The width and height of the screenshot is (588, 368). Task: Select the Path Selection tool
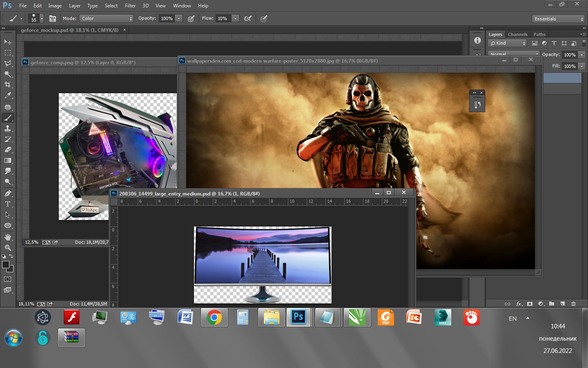point(8,214)
